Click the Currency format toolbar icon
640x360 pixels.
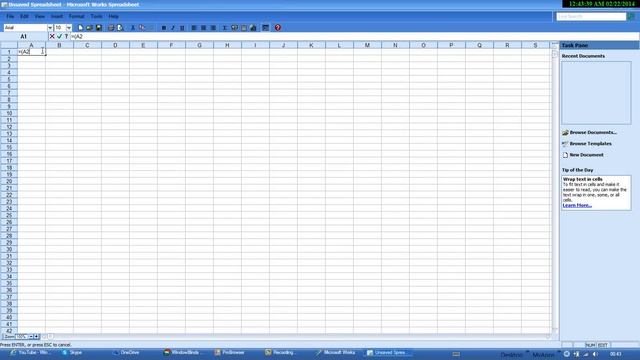pos(234,28)
